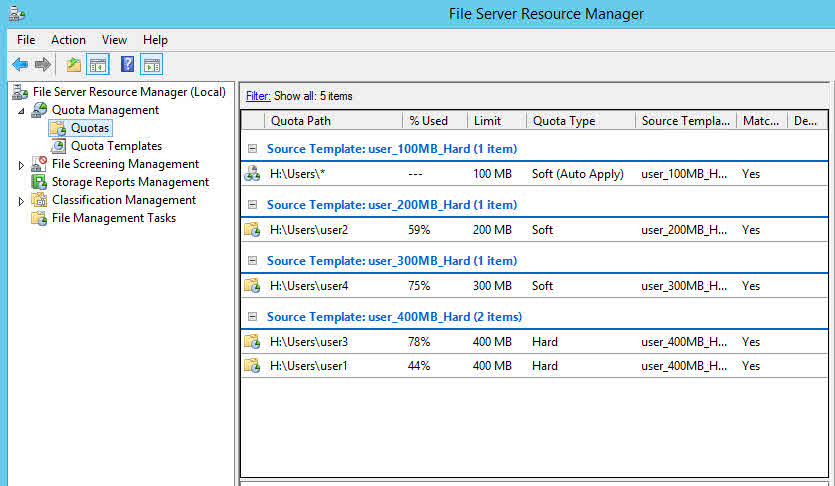Expand the File Screening Management node
The height and width of the screenshot is (486, 835).
(x=21, y=165)
